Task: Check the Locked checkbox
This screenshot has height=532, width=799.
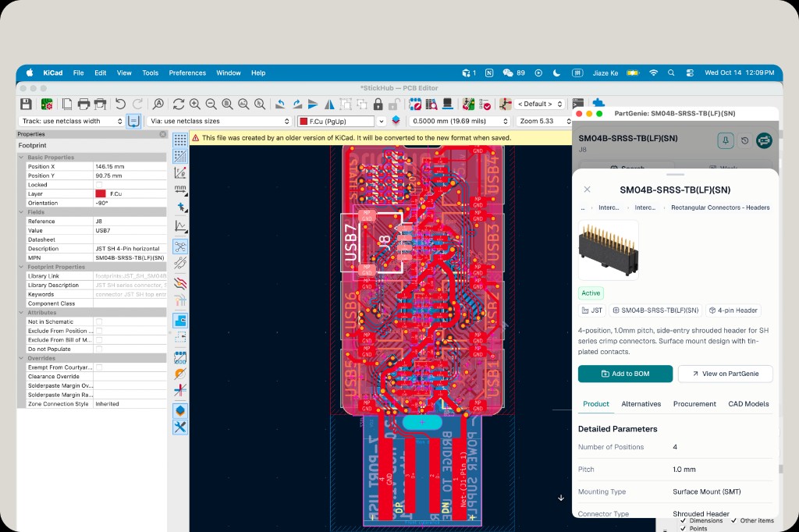Action: click(x=99, y=185)
